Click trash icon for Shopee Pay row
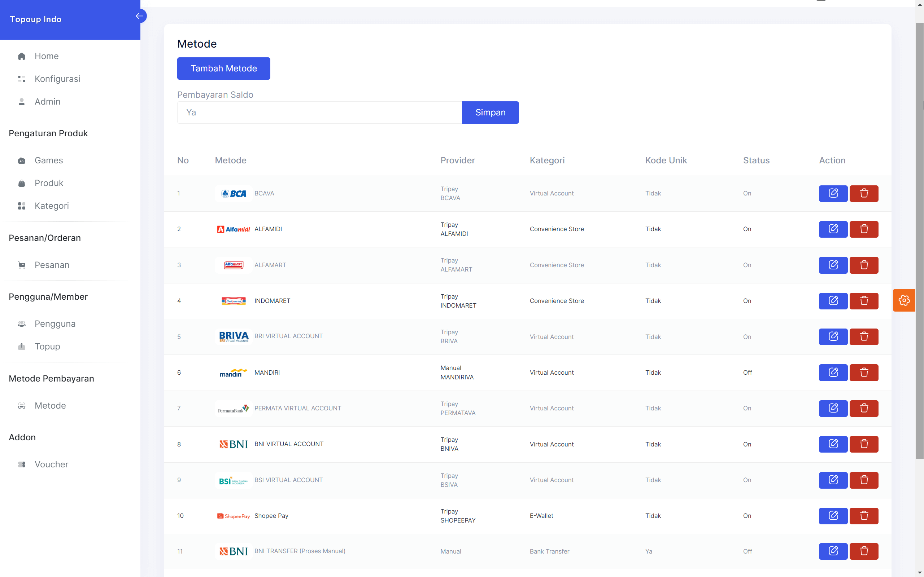 [x=864, y=516]
